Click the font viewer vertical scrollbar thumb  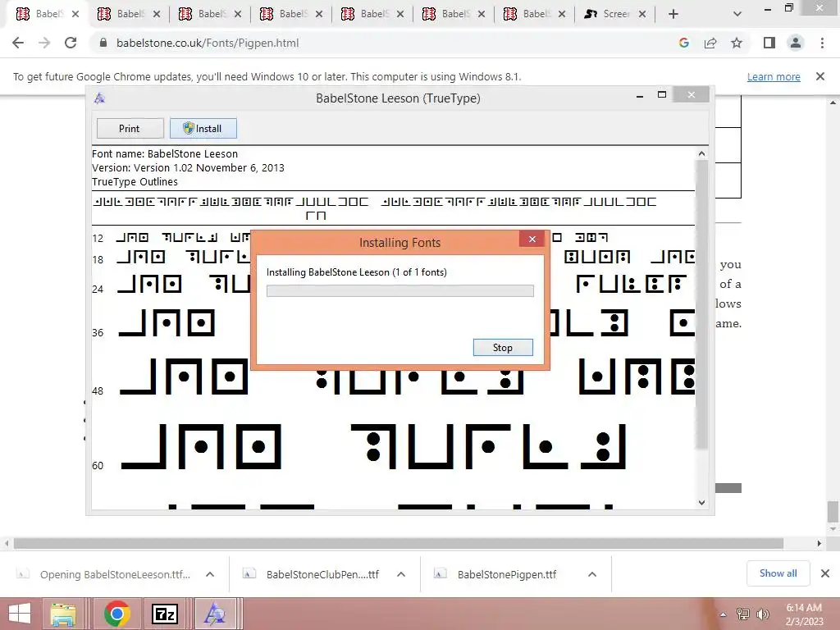pyautogui.click(x=701, y=304)
